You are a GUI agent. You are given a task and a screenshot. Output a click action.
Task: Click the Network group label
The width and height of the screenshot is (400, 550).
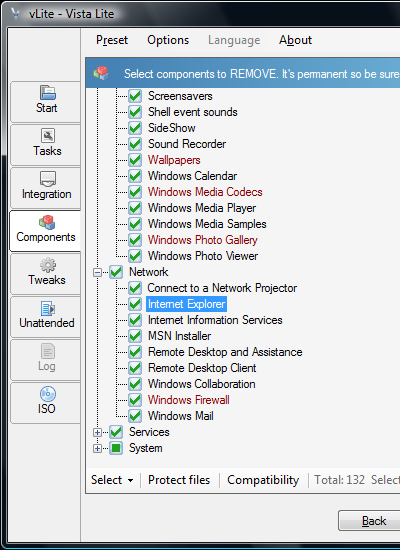pyautogui.click(x=149, y=272)
